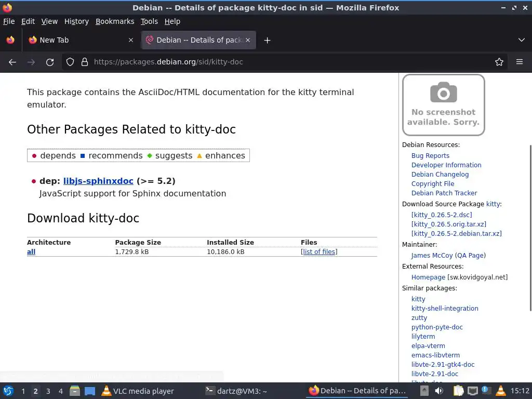Click the VLC cone system tray icon

click(500, 391)
